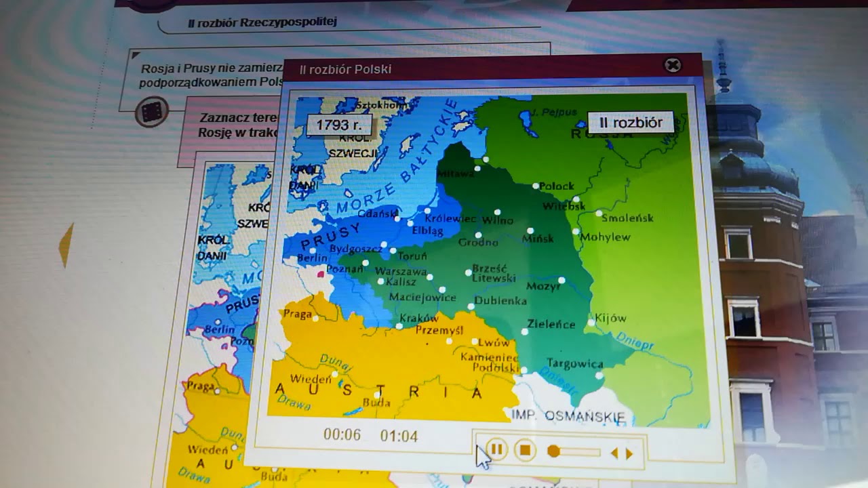Stop the map animation playback
868x488 pixels.
[525, 450]
